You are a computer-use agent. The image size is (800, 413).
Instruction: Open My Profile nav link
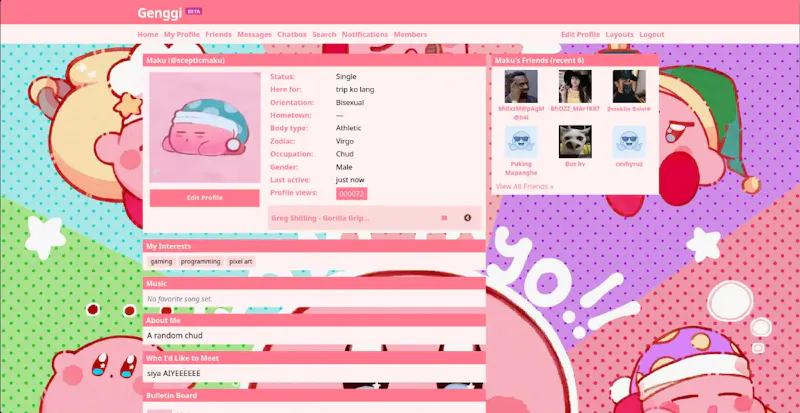[182, 35]
